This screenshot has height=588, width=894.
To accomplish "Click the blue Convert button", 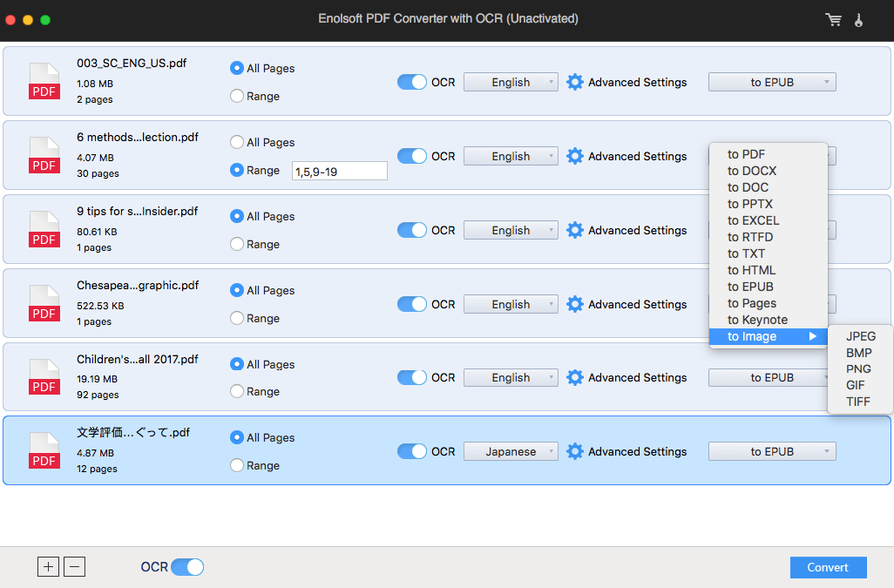I will (828, 567).
